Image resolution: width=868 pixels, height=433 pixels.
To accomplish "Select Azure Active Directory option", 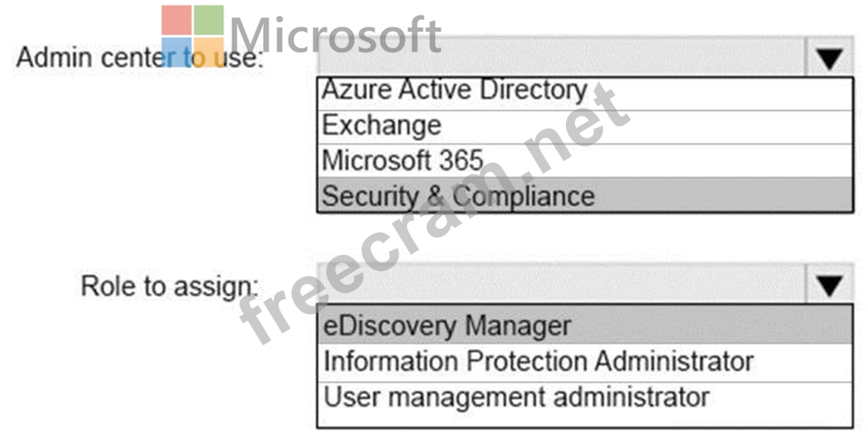I will pyautogui.click(x=585, y=94).
